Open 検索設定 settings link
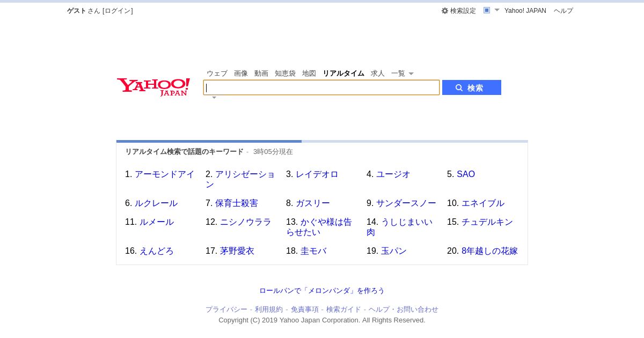644x338 pixels. coord(463,11)
